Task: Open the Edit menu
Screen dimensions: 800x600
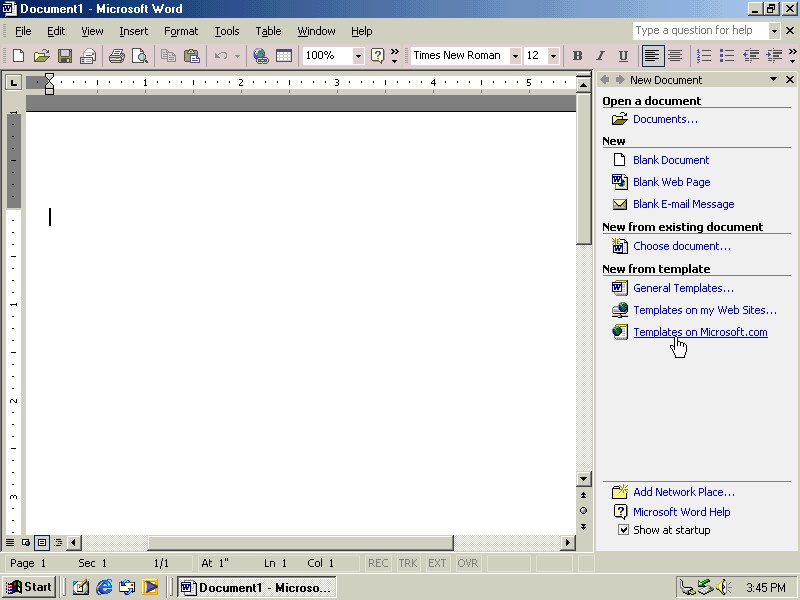Action: coord(56,31)
